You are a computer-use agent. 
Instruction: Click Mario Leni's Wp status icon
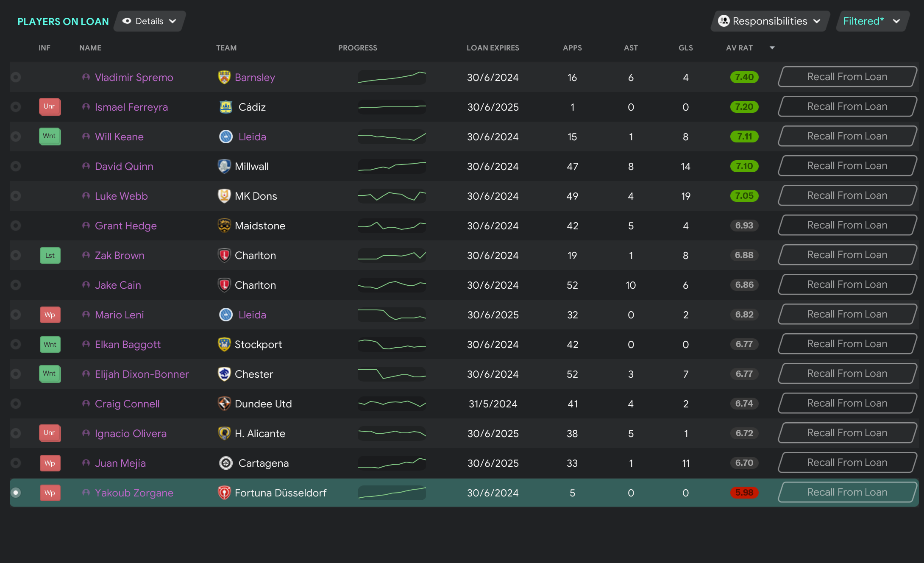click(x=50, y=315)
